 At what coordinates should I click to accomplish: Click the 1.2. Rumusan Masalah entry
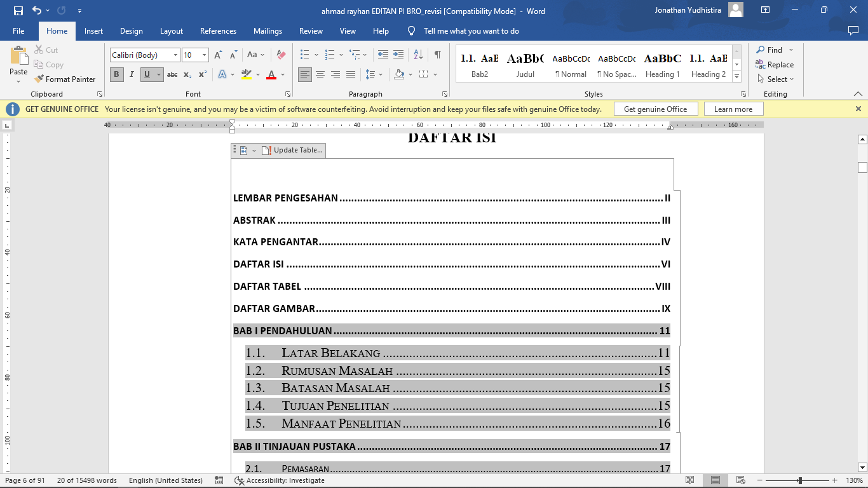tap(458, 370)
